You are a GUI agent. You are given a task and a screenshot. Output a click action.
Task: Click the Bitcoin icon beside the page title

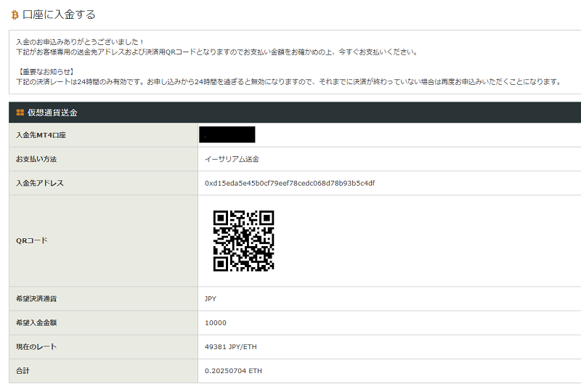pos(15,15)
